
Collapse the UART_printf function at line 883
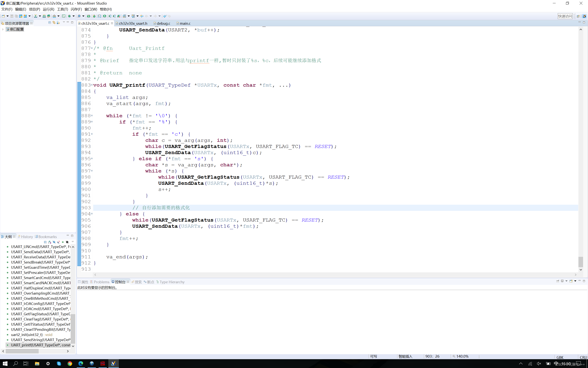[92, 85]
